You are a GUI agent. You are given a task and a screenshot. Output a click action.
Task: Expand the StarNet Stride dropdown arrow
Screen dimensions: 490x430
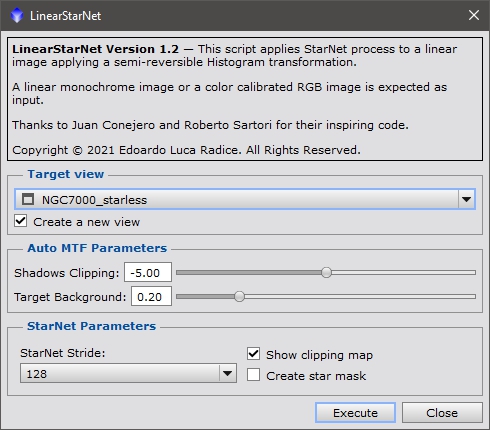pos(227,373)
